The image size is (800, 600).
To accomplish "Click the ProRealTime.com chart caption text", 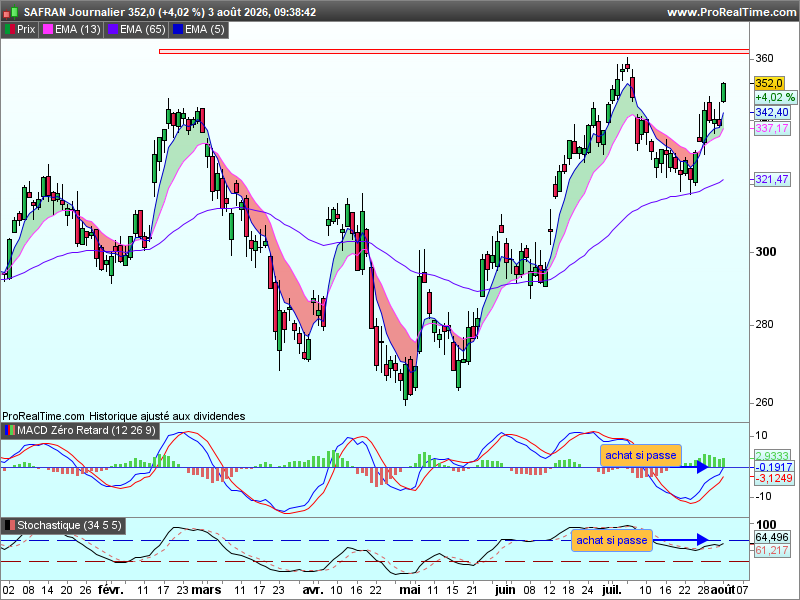I will 43,416.
